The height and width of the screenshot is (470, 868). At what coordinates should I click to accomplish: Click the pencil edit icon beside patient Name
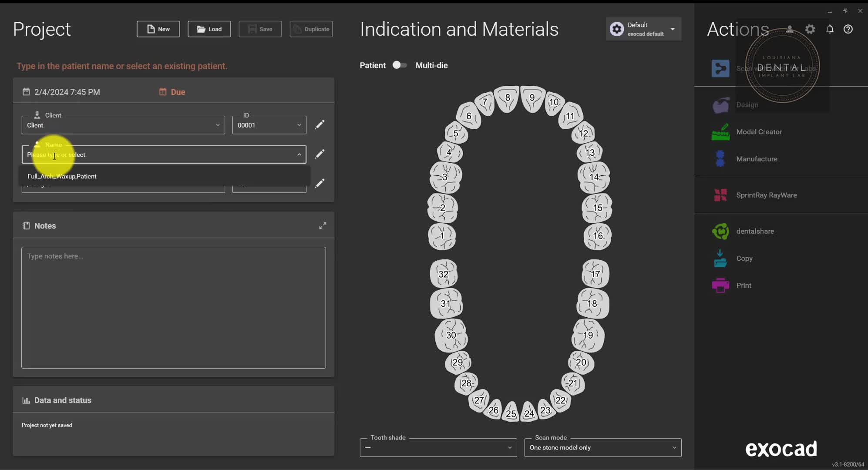click(x=320, y=154)
